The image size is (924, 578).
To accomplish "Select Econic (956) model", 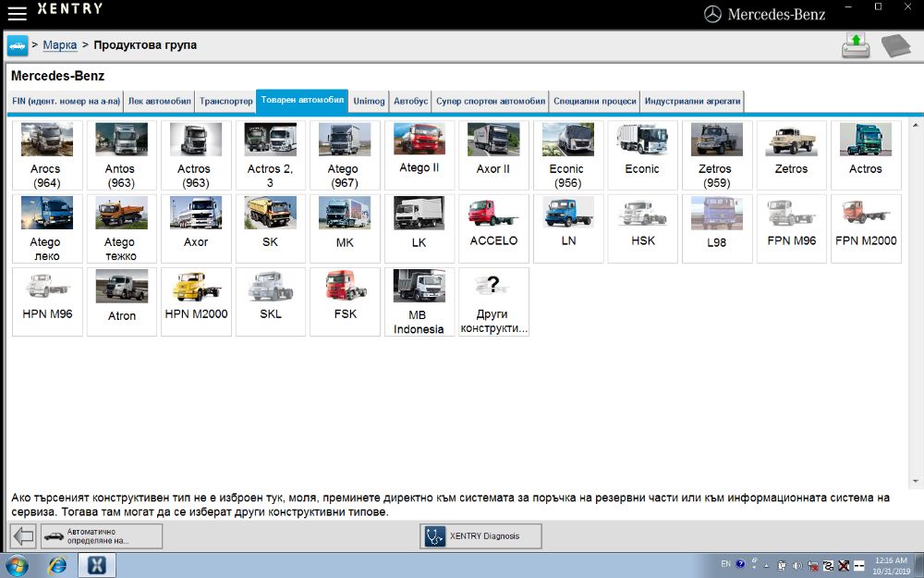I will [568, 155].
